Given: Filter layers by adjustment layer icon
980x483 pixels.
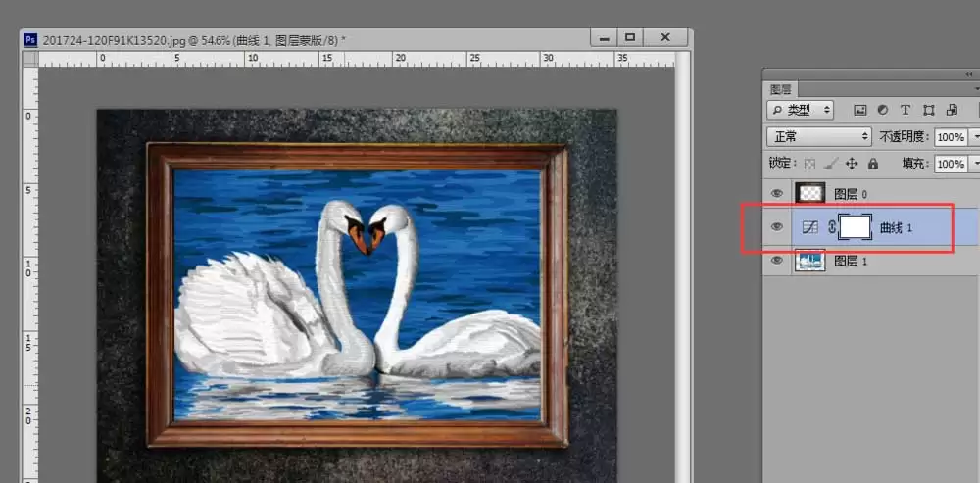Looking at the screenshot, I should tap(883, 110).
